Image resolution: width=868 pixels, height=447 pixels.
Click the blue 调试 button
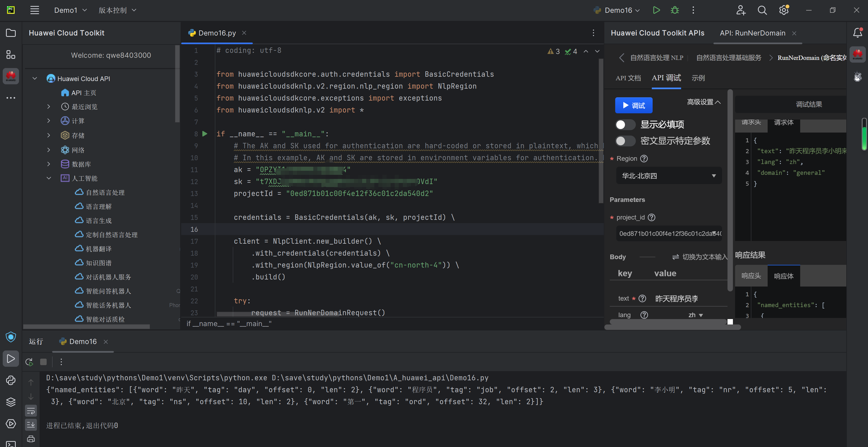coord(633,105)
